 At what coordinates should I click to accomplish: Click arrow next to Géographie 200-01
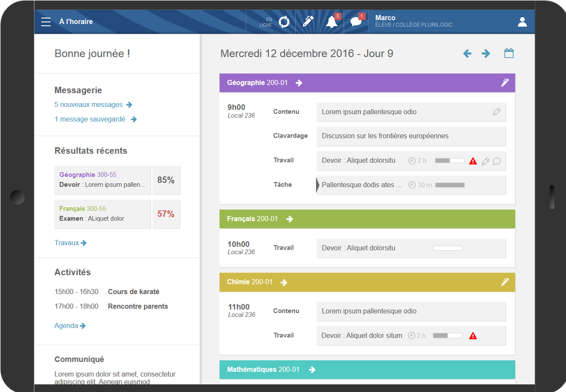point(299,83)
